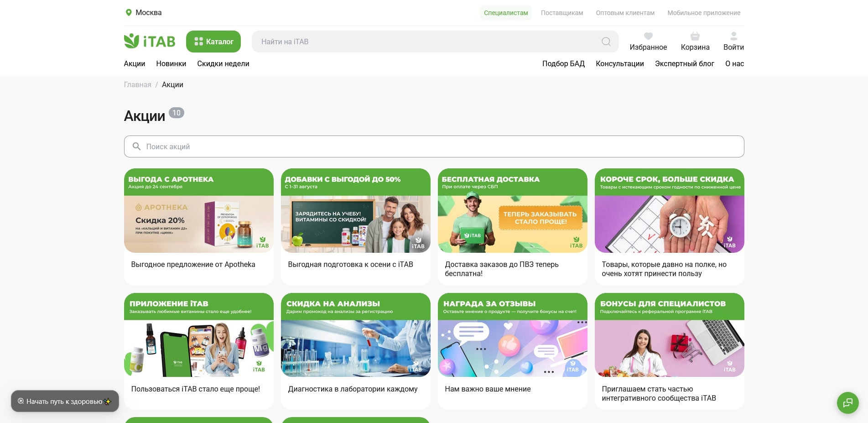Click Начать путь к здоровью button

tap(65, 402)
